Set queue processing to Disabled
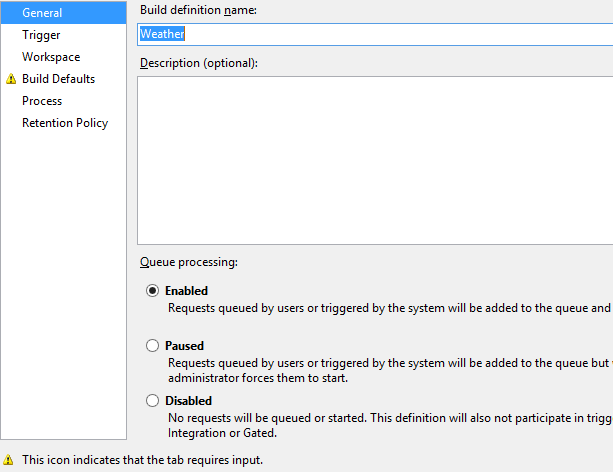 pos(153,401)
